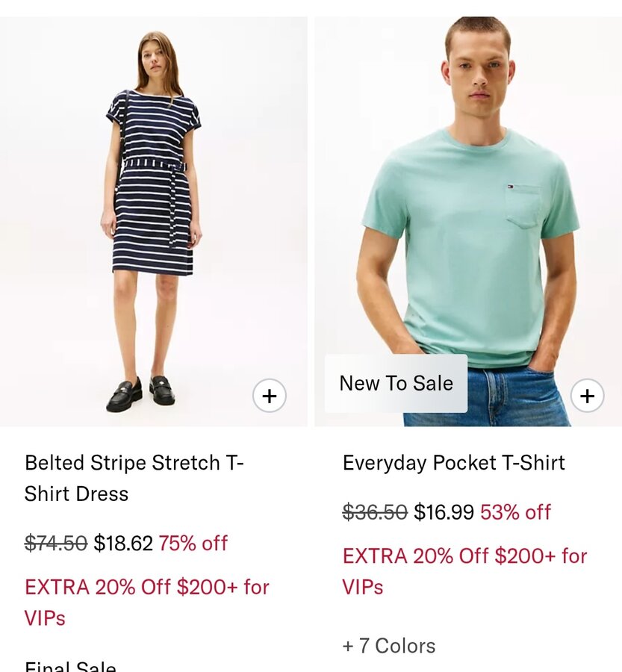Open the VIP extra 20% offer under the t-shirt

[x=464, y=571]
